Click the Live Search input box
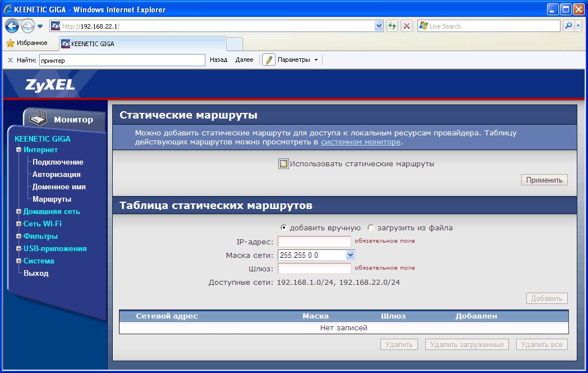 point(489,26)
